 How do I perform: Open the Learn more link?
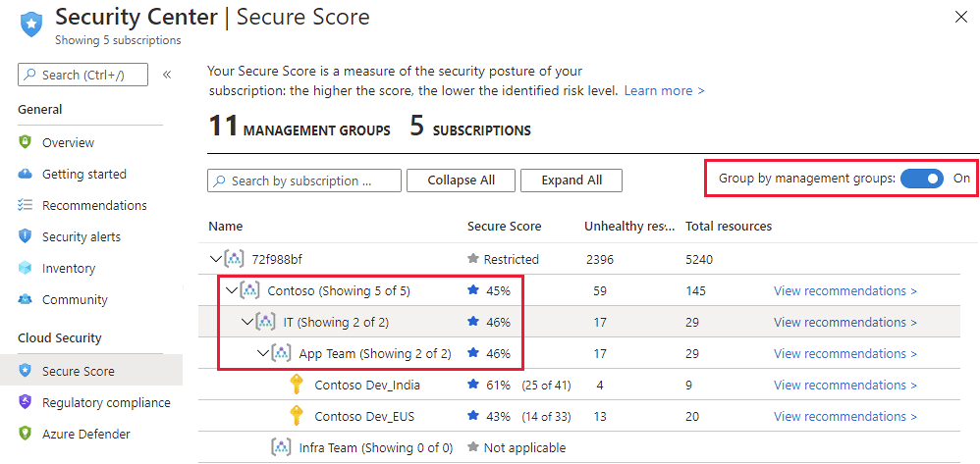click(664, 90)
